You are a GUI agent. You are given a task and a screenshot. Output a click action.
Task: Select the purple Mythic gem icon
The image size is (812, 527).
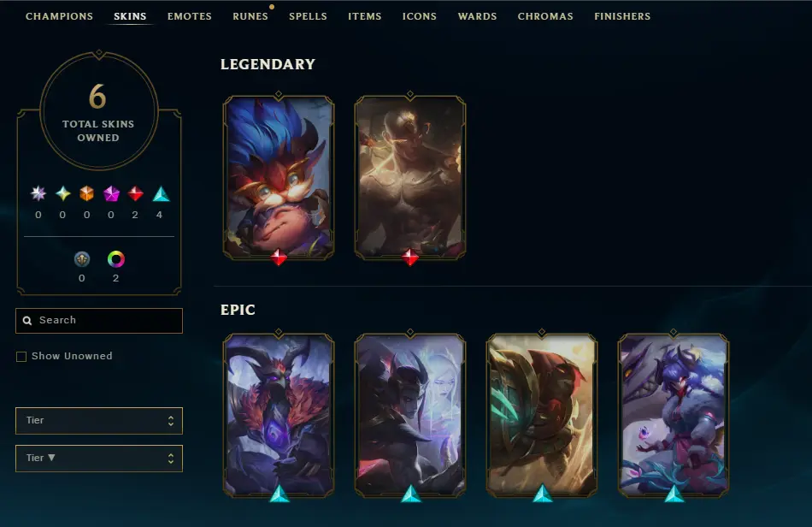coord(111,194)
